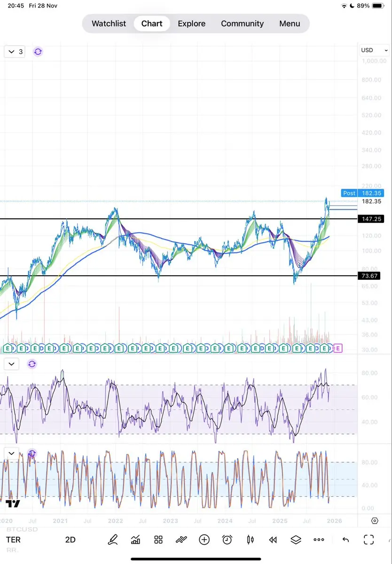This screenshot has height=564, width=392.
Task: Tap the add plus circle icon
Action: click(x=204, y=540)
